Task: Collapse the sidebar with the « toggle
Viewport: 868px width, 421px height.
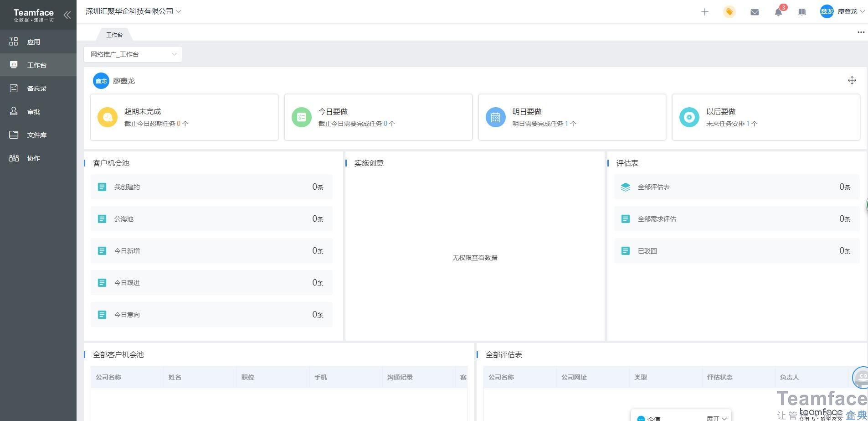Action: click(x=67, y=15)
